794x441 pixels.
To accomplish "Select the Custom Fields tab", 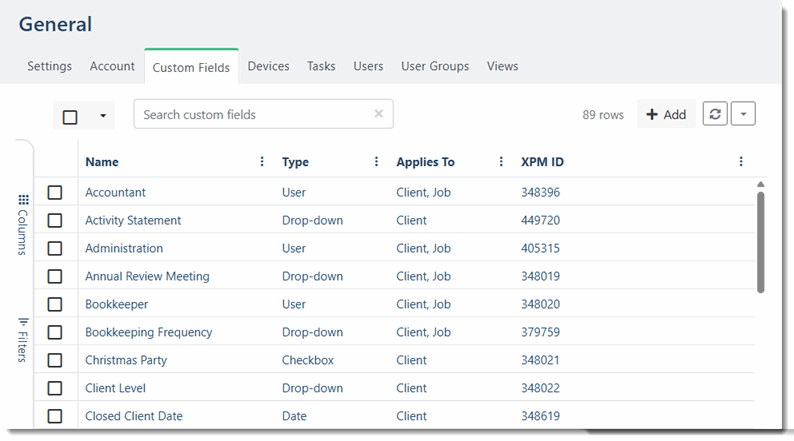I will 191,67.
